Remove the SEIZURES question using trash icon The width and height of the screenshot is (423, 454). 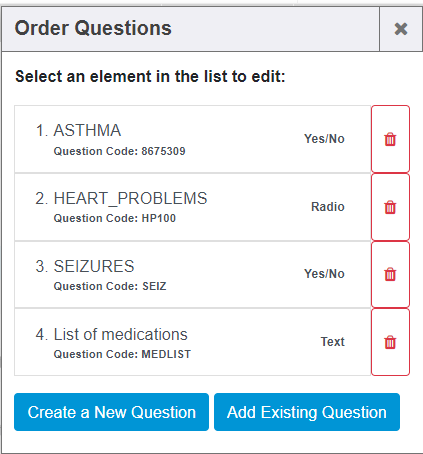(390, 274)
